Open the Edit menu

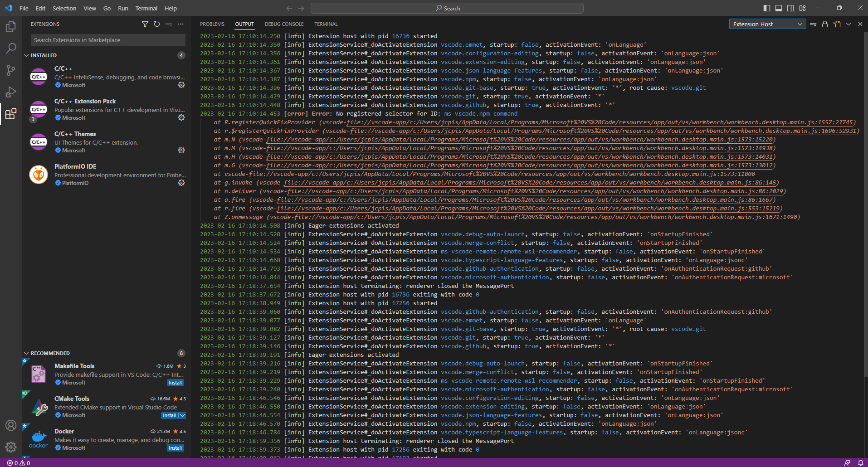click(x=40, y=8)
